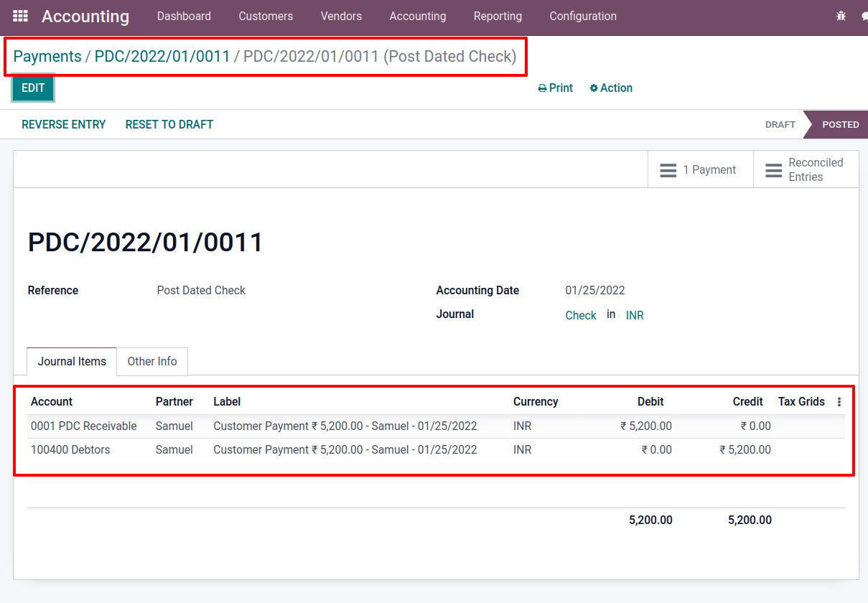Click the 1 Payment list icon

pos(668,170)
